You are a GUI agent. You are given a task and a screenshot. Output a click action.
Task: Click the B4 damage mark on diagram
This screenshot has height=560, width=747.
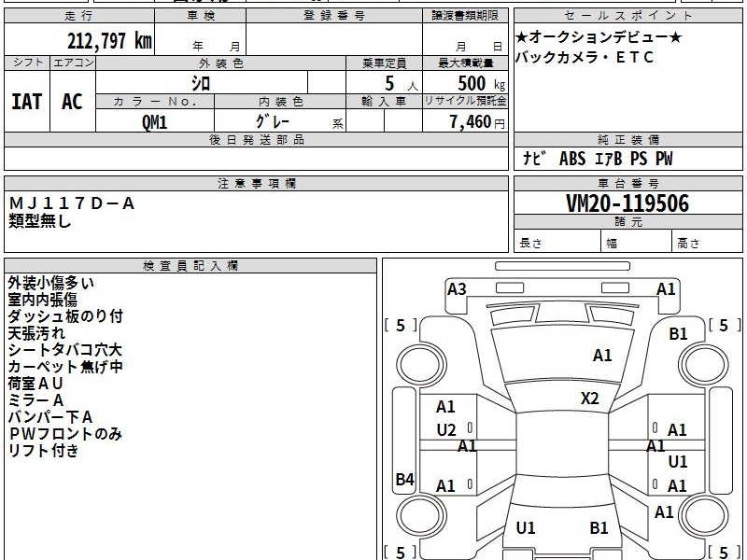405,479
